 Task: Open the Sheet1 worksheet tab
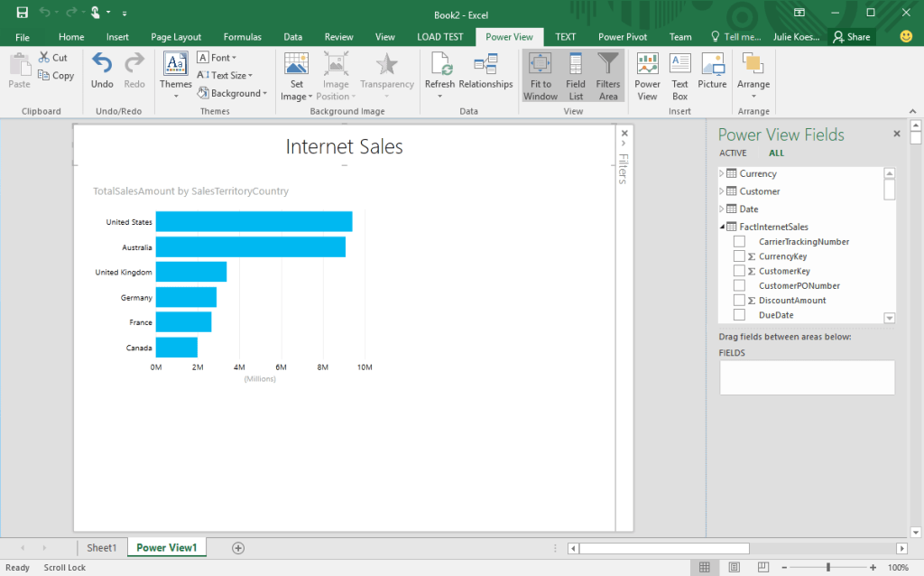pos(101,548)
